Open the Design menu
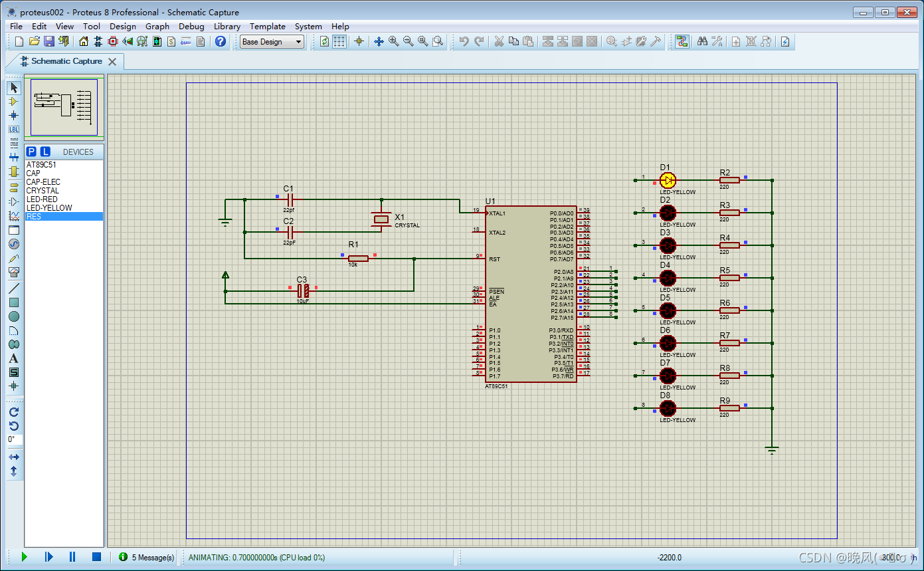 [x=123, y=27]
